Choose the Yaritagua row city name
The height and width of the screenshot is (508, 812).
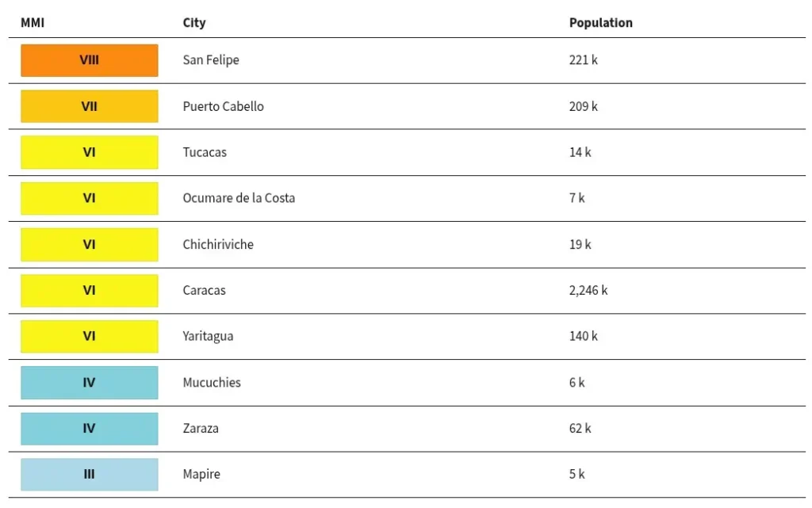(208, 336)
